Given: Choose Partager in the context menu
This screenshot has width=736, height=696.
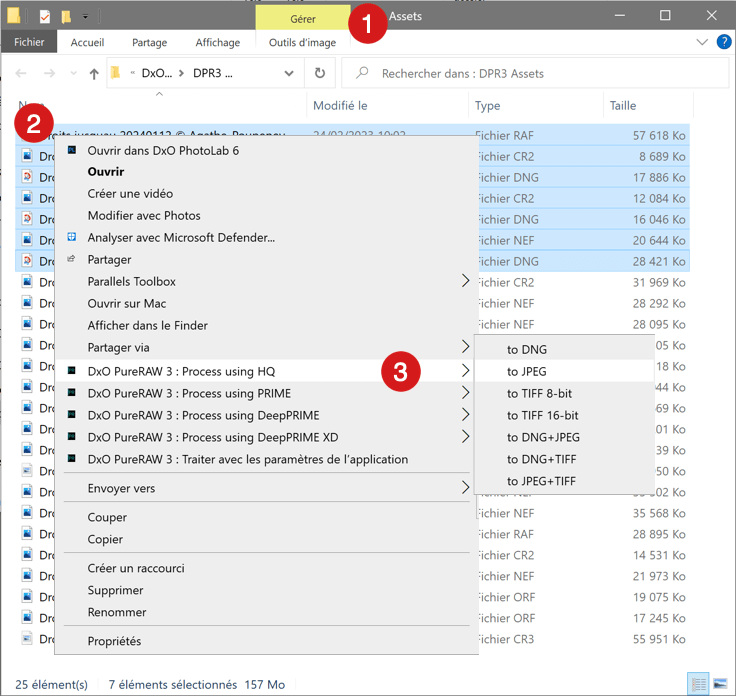Looking at the screenshot, I should pos(109,260).
